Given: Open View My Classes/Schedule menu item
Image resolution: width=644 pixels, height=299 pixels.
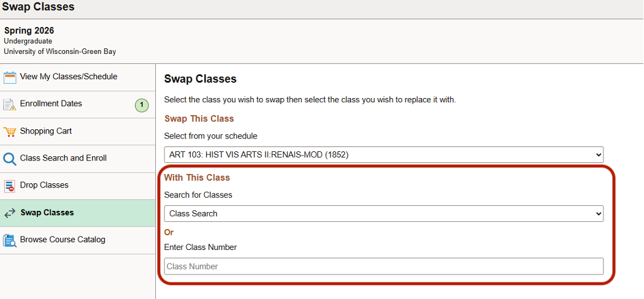Looking at the screenshot, I should coord(68,77).
